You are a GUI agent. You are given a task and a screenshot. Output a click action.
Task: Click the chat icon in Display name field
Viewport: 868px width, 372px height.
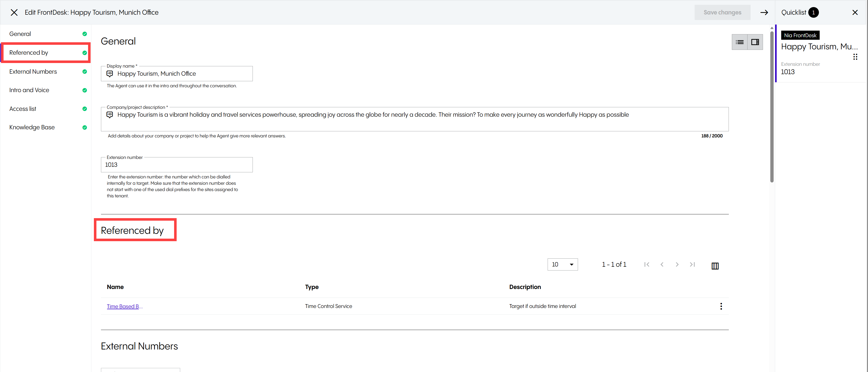coord(110,73)
